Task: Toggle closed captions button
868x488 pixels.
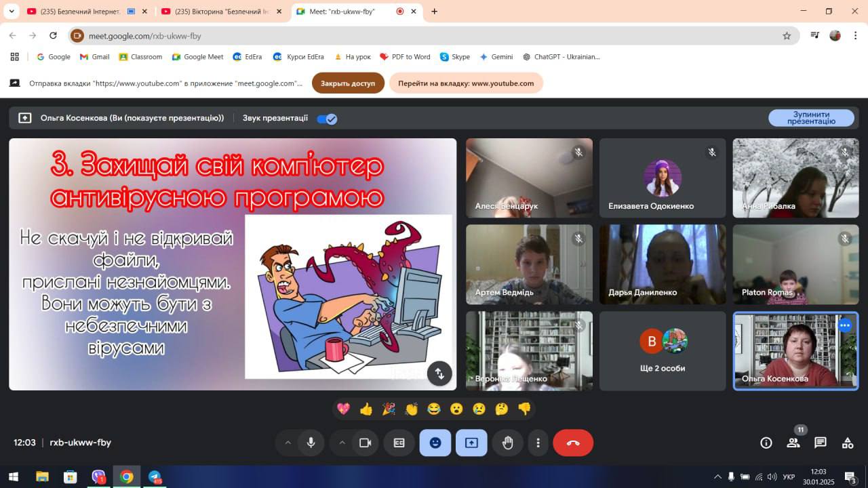Action: point(399,443)
